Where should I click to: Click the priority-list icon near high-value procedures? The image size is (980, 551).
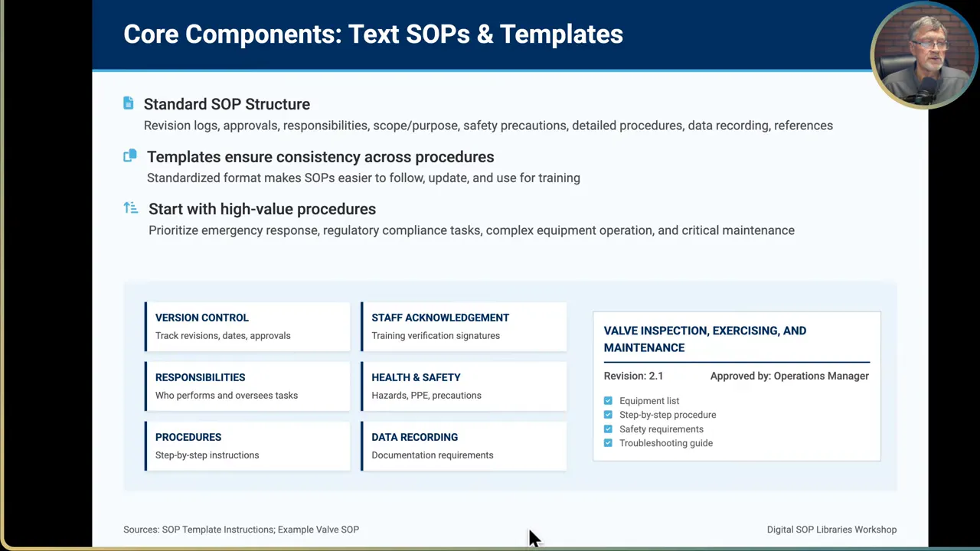129,207
